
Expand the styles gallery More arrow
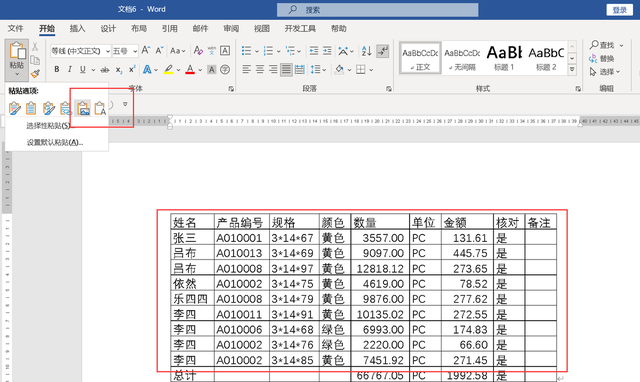pos(572,70)
